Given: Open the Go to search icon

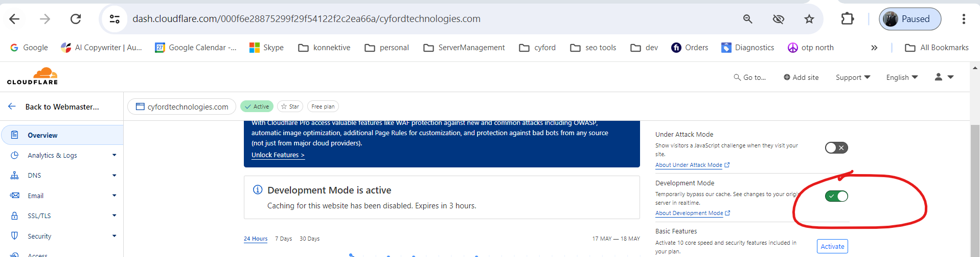Looking at the screenshot, I should pyautogui.click(x=737, y=77).
